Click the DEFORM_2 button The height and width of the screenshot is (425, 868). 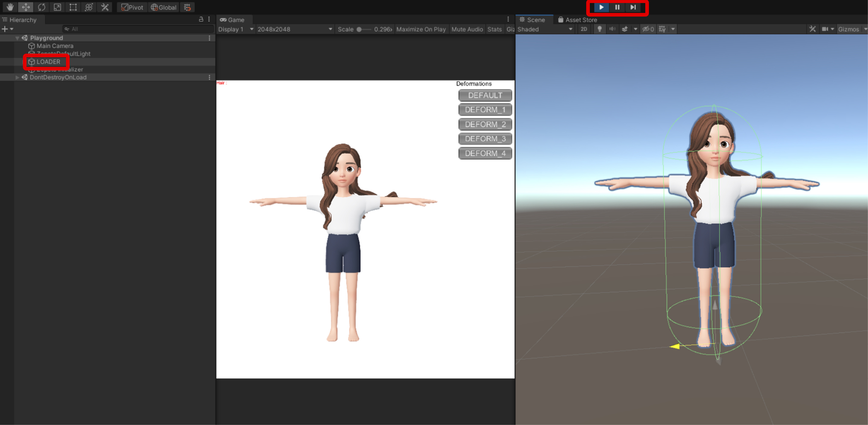(x=485, y=124)
